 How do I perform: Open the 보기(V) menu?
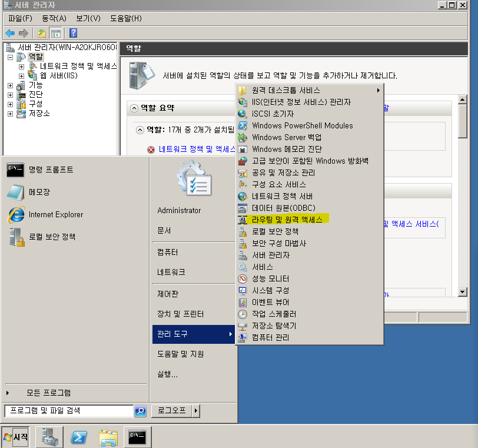(88, 19)
